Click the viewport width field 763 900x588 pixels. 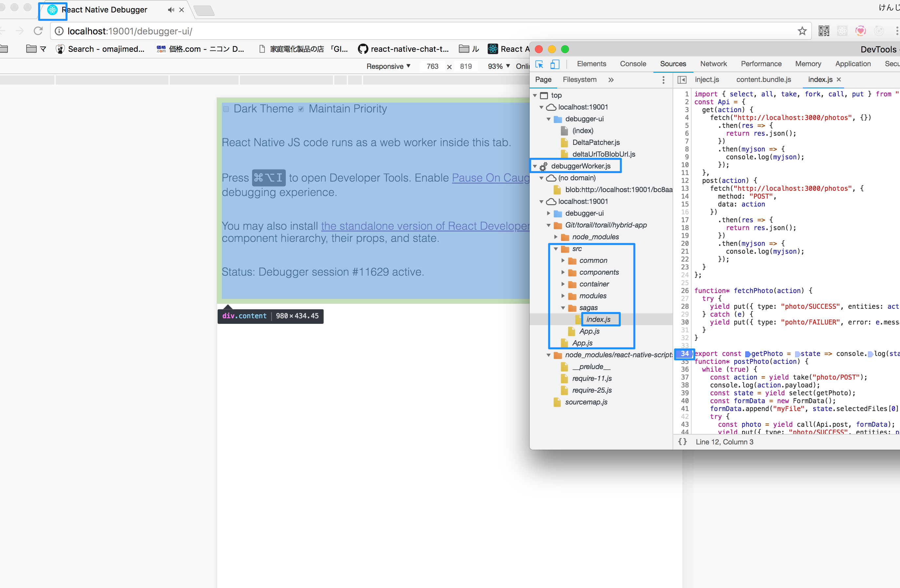point(432,66)
